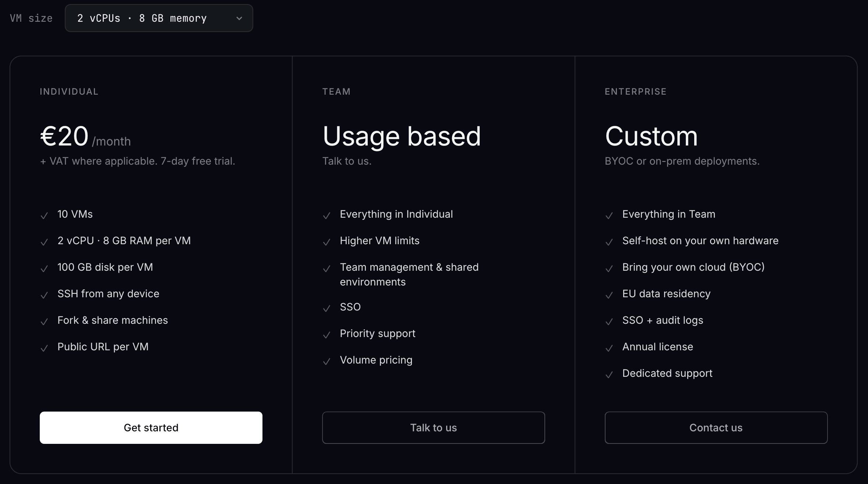Click checkmark beside Public URL per VM
The width and height of the screenshot is (868, 484).
(44, 348)
